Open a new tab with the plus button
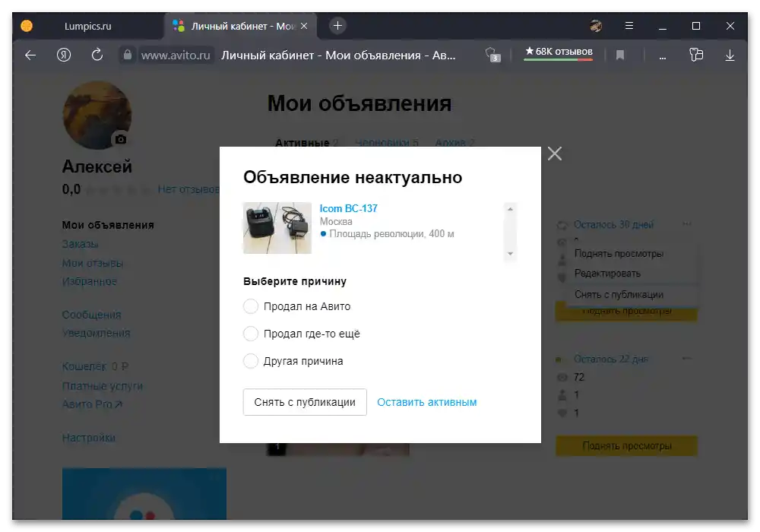 pos(338,26)
